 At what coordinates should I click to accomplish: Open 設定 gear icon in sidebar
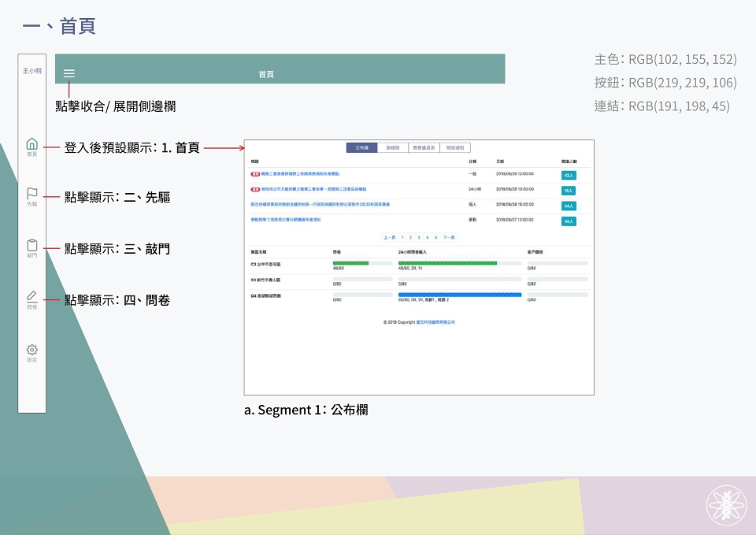point(31,353)
